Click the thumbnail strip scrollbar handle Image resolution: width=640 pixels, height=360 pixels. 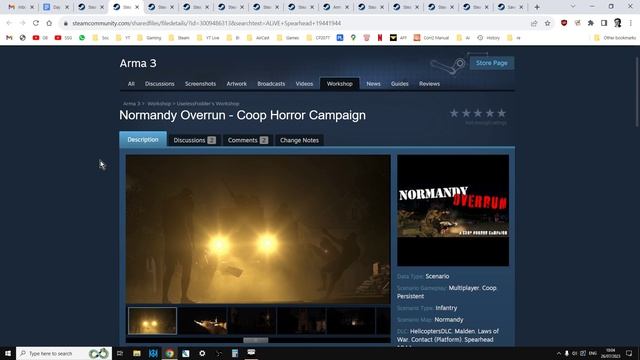[x=256, y=340]
